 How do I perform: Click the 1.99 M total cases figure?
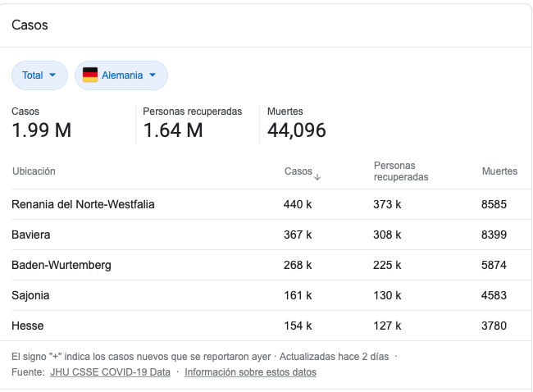(42, 130)
